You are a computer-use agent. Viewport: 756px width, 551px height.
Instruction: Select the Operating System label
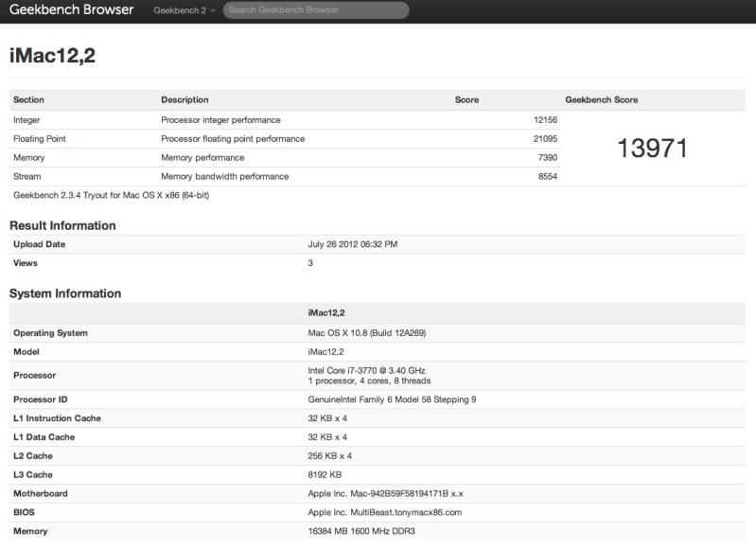click(51, 333)
